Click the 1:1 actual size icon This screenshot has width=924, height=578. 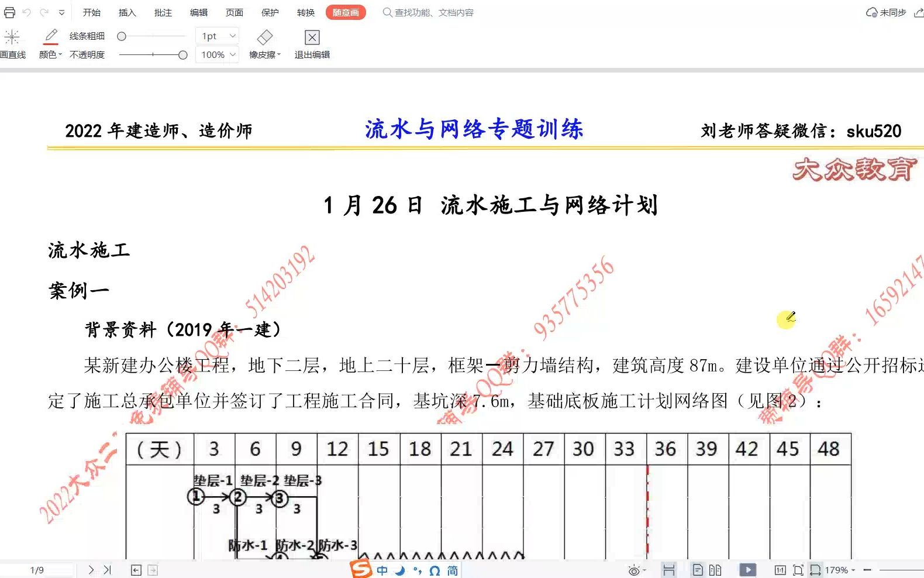(x=780, y=570)
